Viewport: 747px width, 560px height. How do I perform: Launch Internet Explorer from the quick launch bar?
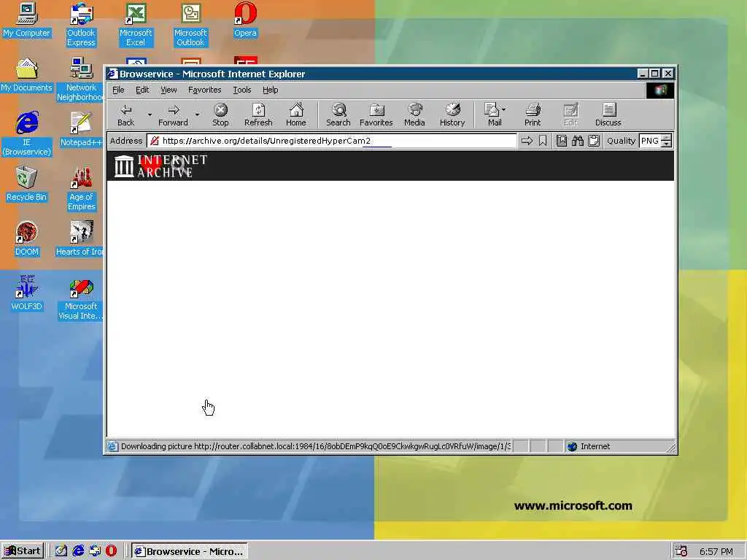pyautogui.click(x=78, y=551)
